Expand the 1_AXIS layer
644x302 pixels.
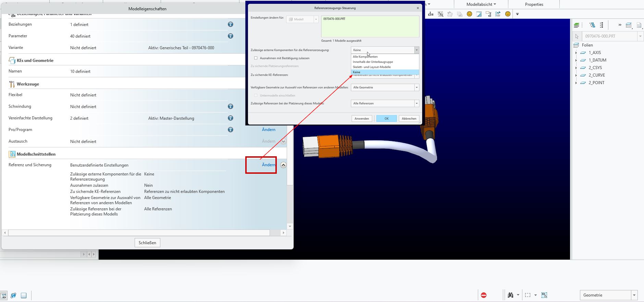(576, 53)
